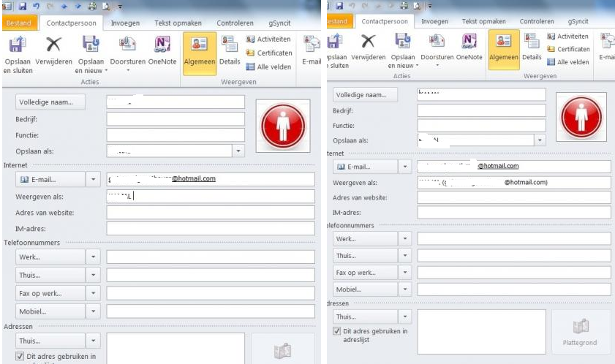Toggle 'Dit adres gebruiken in adreslijst' in right window

click(x=336, y=331)
